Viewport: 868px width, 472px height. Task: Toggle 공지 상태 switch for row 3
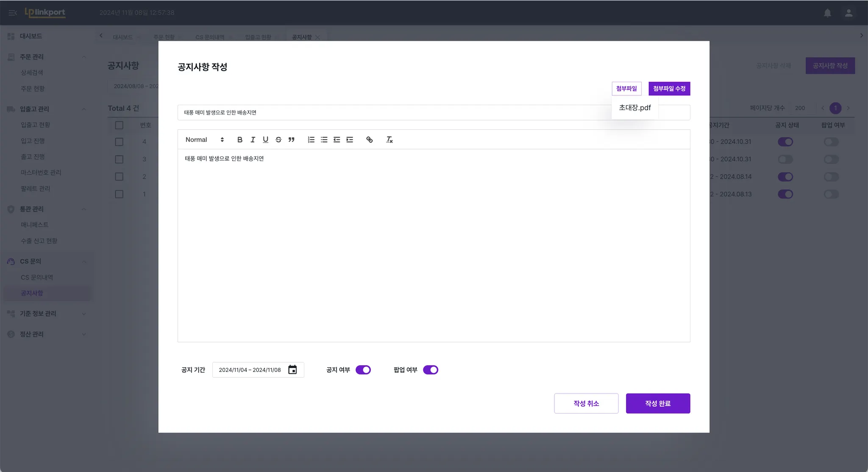point(785,159)
